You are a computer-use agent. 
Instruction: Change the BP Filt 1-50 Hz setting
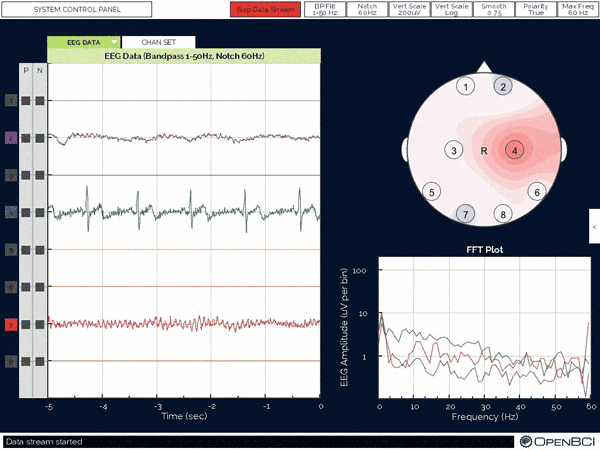325,10
